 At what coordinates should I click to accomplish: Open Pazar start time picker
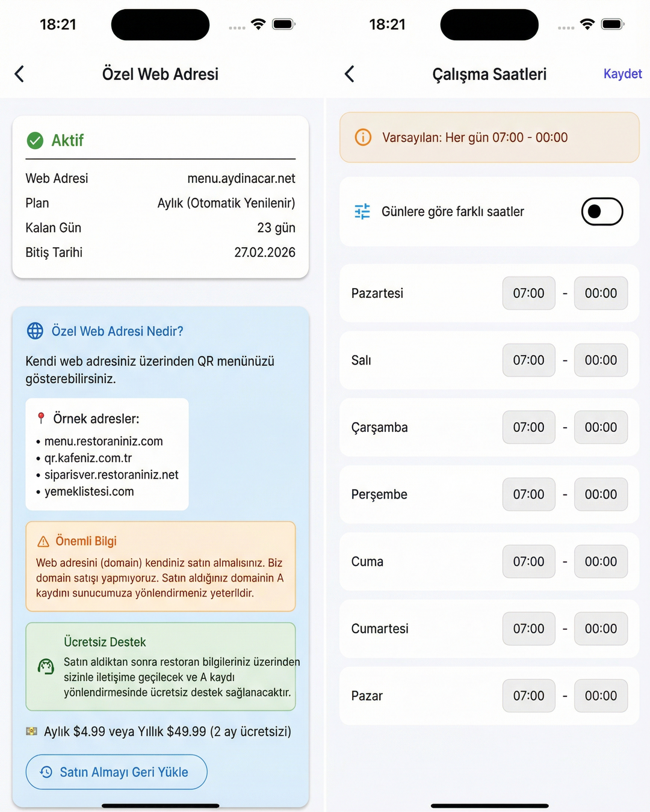[x=528, y=696]
